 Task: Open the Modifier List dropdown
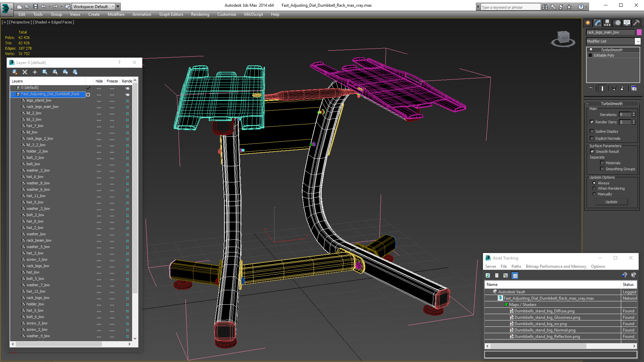(638, 41)
